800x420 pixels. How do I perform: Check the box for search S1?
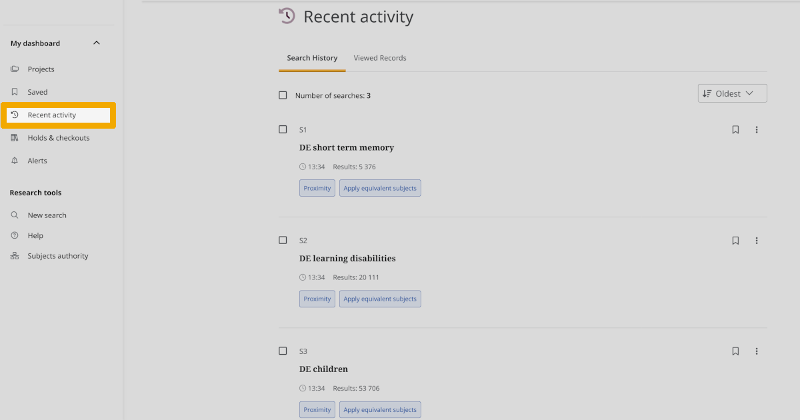[283, 129]
